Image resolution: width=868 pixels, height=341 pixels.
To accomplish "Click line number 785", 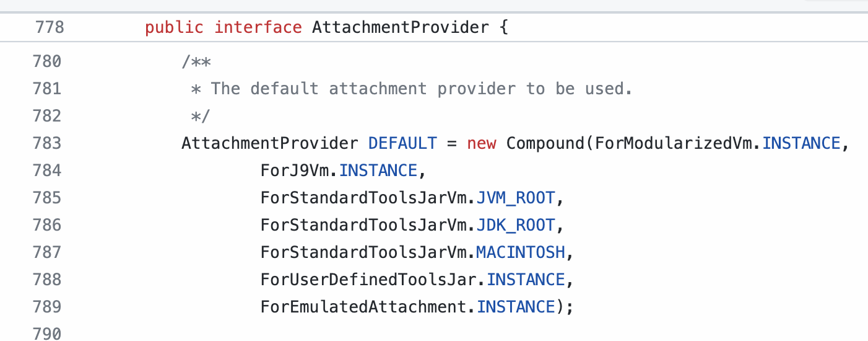I will (47, 198).
